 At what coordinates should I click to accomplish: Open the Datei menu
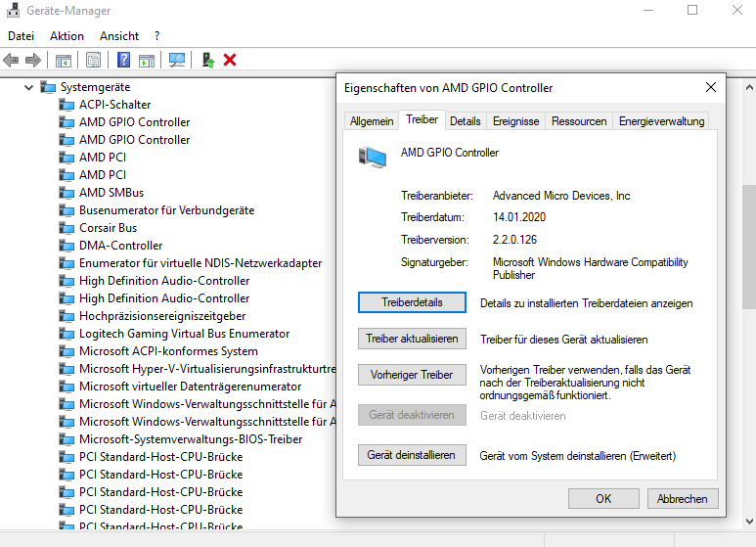pos(22,36)
